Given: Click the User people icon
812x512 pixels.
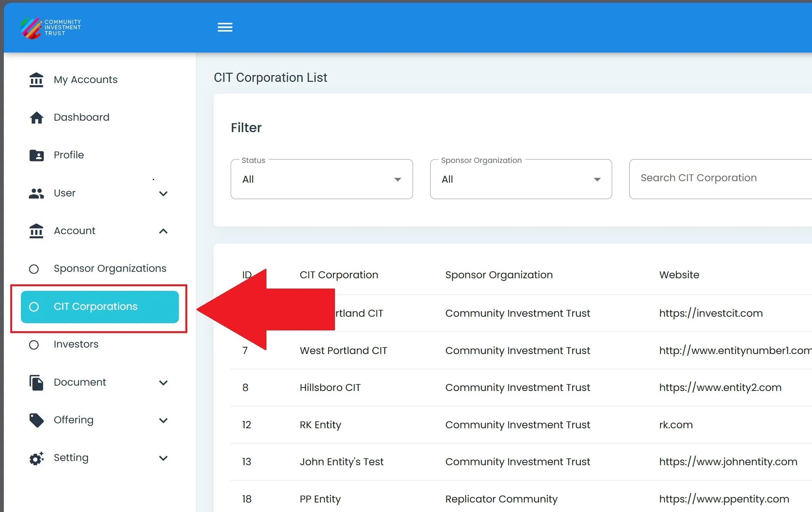Looking at the screenshot, I should coord(36,193).
